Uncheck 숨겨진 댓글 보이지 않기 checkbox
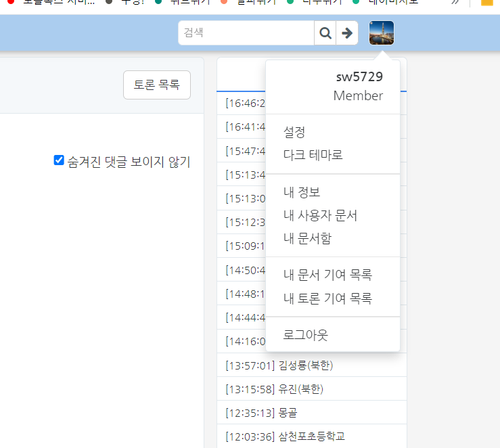 pos(59,160)
